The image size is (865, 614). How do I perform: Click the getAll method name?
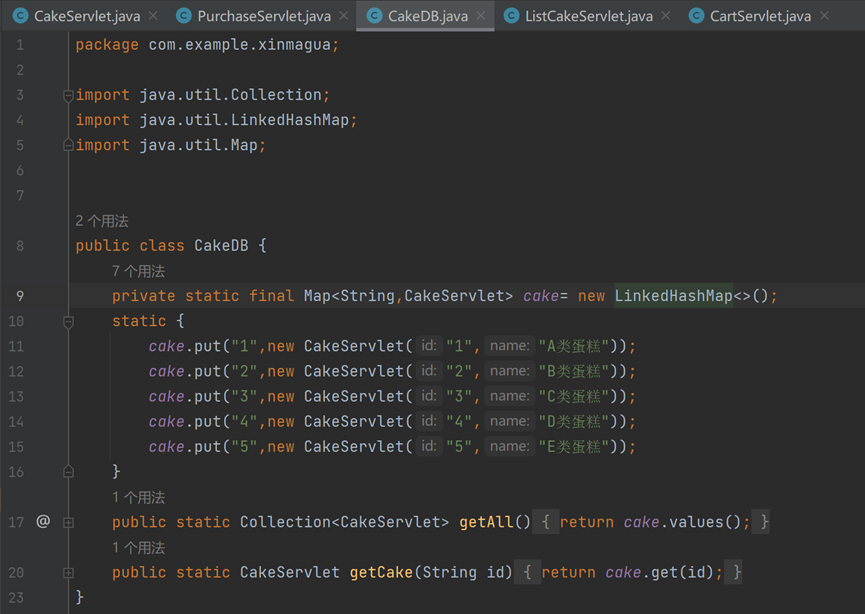(x=486, y=522)
